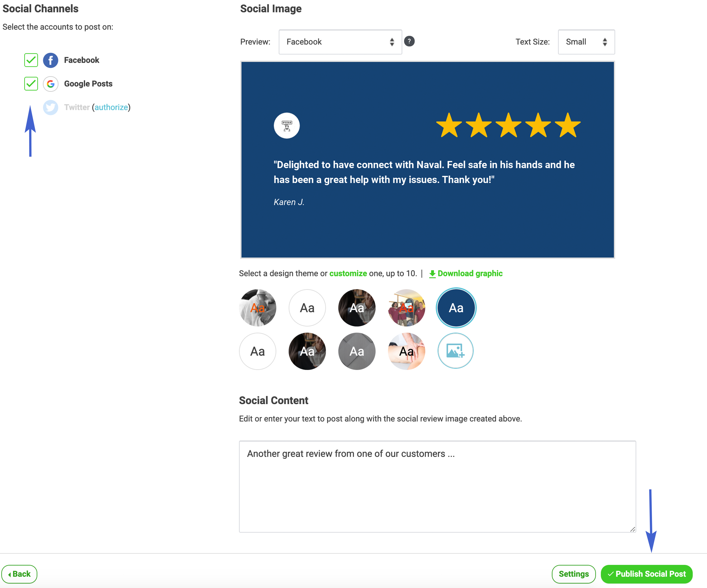Image resolution: width=707 pixels, height=588 pixels.
Task: Publish the social post
Action: [646, 574]
